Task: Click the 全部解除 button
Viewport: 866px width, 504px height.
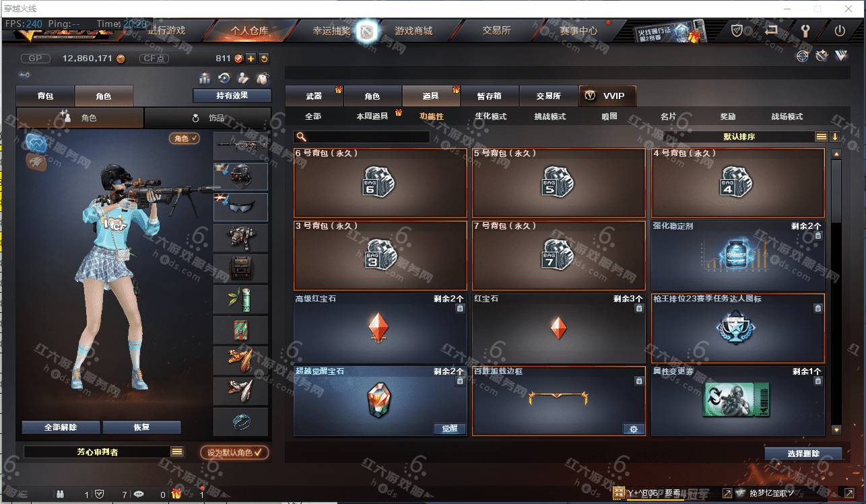Action: [x=61, y=427]
